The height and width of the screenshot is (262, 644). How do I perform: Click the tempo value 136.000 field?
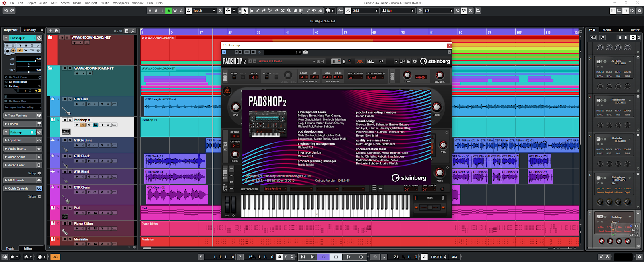pyautogui.click(x=436, y=257)
